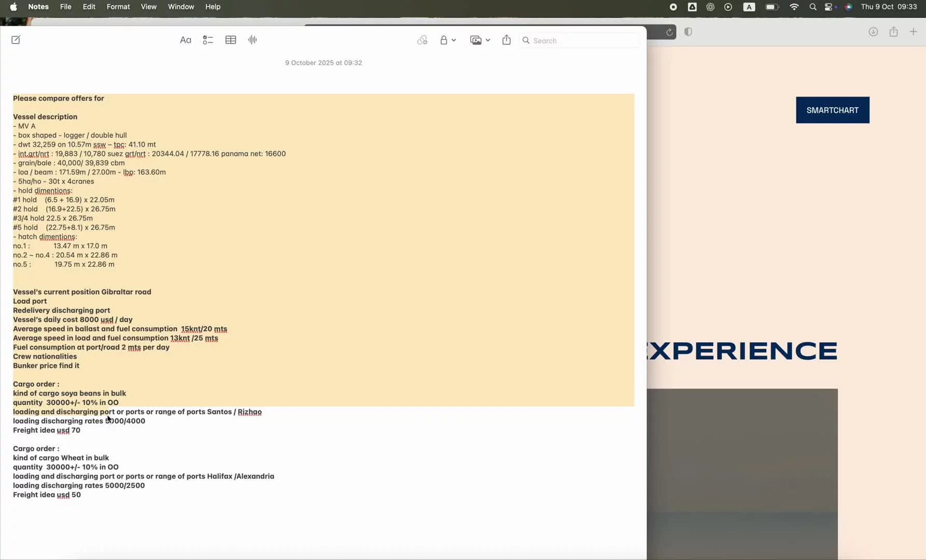Open the File menu
926x560 pixels.
[x=65, y=7]
